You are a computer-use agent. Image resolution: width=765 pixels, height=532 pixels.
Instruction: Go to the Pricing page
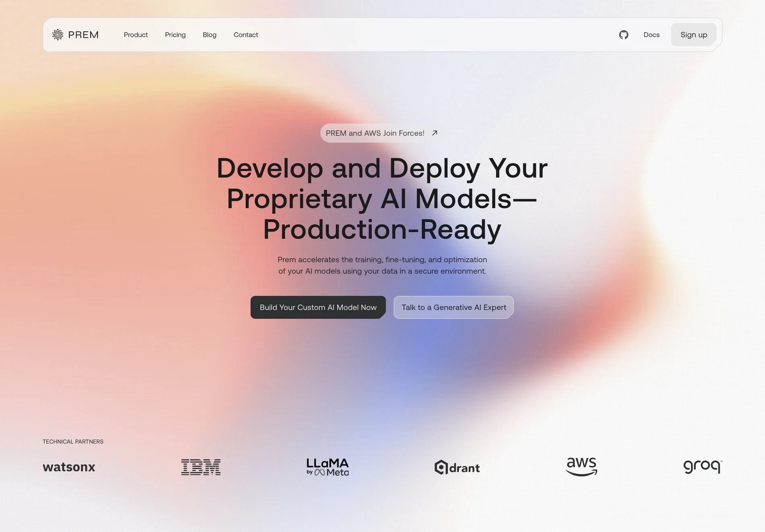pyautogui.click(x=175, y=35)
